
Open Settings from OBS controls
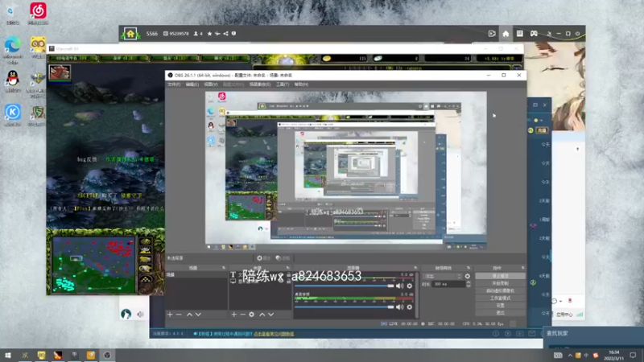point(500,306)
